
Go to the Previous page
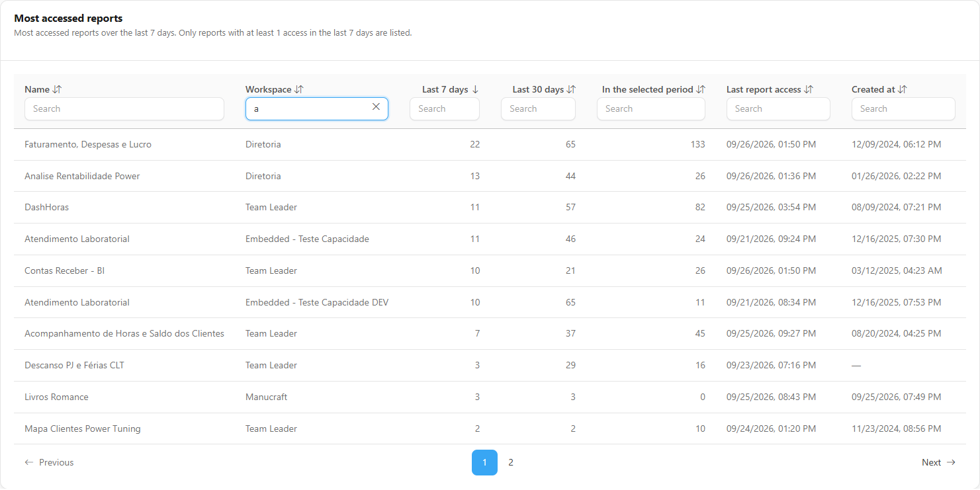click(x=49, y=463)
